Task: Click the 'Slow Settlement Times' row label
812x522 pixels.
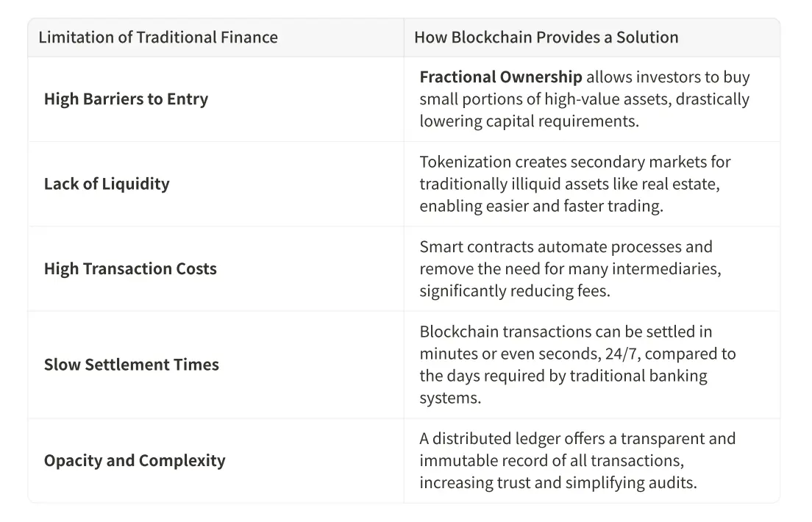Action: click(132, 365)
